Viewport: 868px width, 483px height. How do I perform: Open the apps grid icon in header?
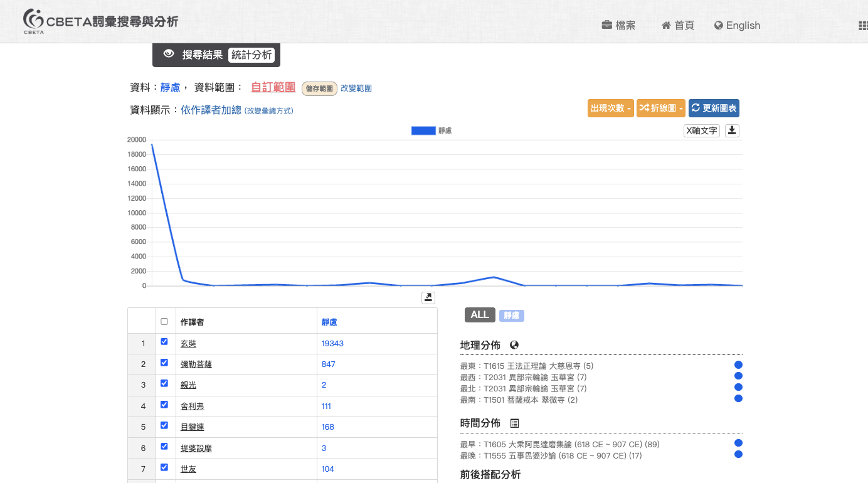click(x=862, y=26)
